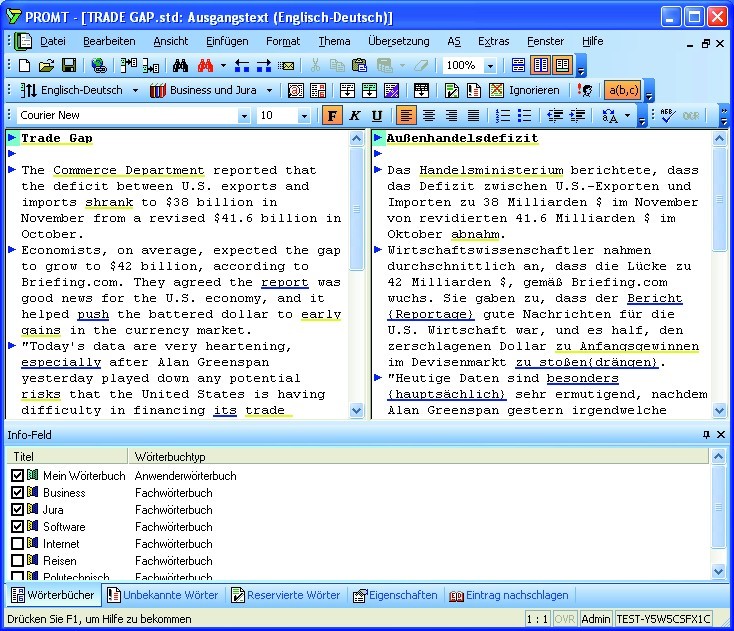Screen dimensions: 734x631
Task: Uncheck the Business dictionary checkbox
Action: (x=17, y=492)
